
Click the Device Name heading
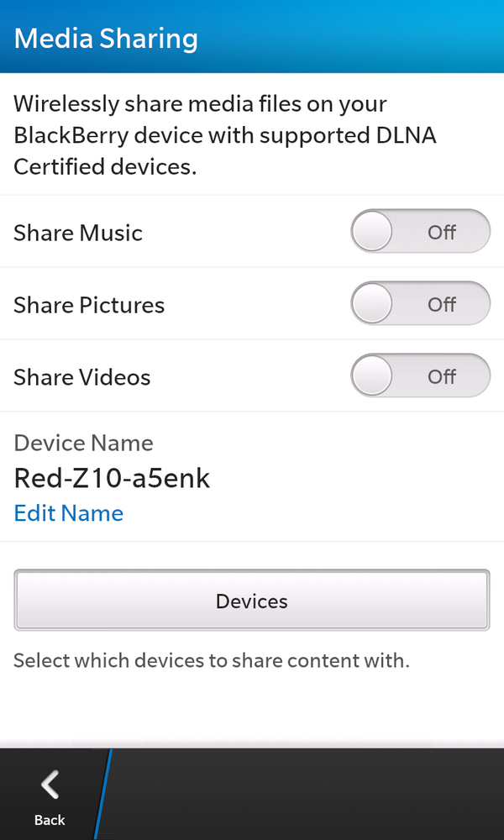pyautogui.click(x=83, y=443)
